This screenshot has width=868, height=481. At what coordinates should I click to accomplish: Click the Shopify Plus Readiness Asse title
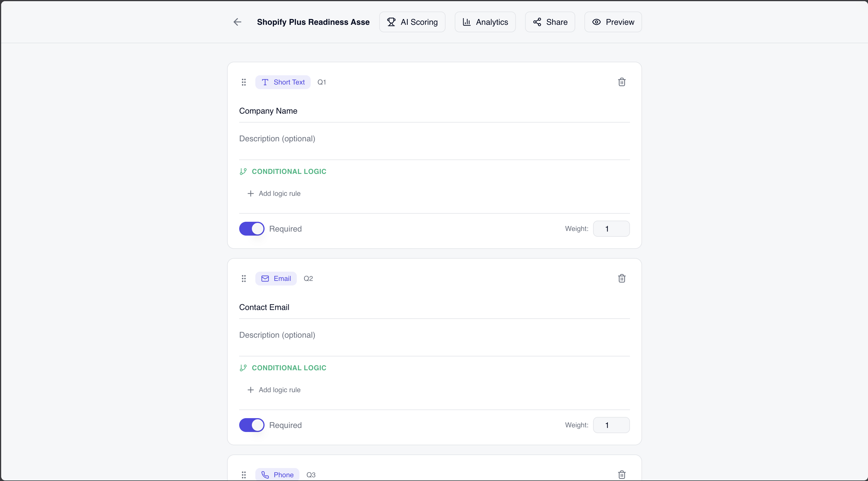point(313,22)
